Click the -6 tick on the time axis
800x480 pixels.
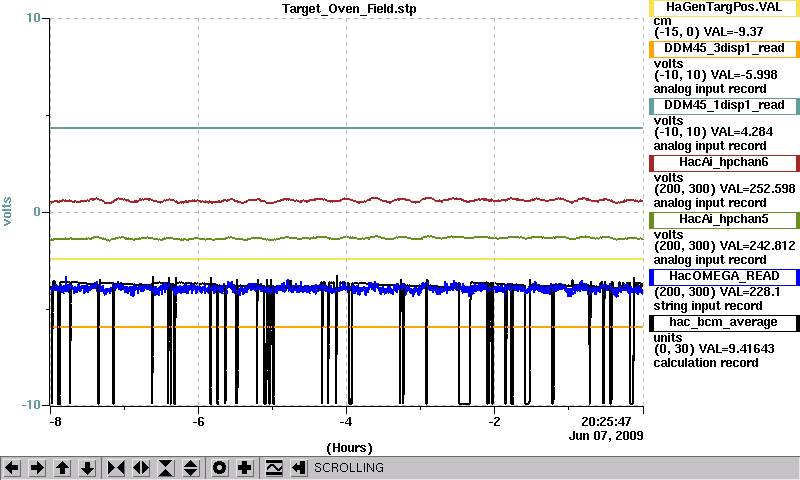(198, 422)
